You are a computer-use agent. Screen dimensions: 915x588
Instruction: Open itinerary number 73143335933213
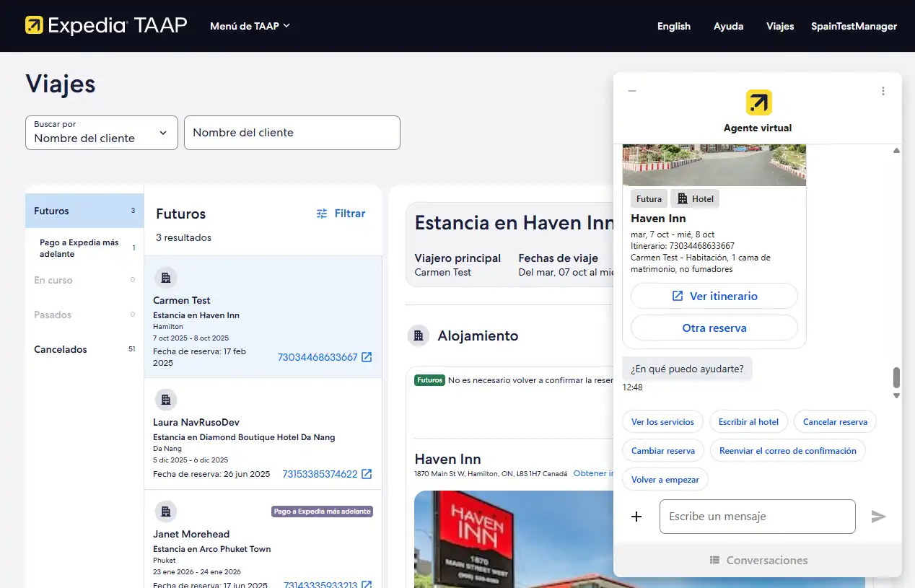point(320,585)
